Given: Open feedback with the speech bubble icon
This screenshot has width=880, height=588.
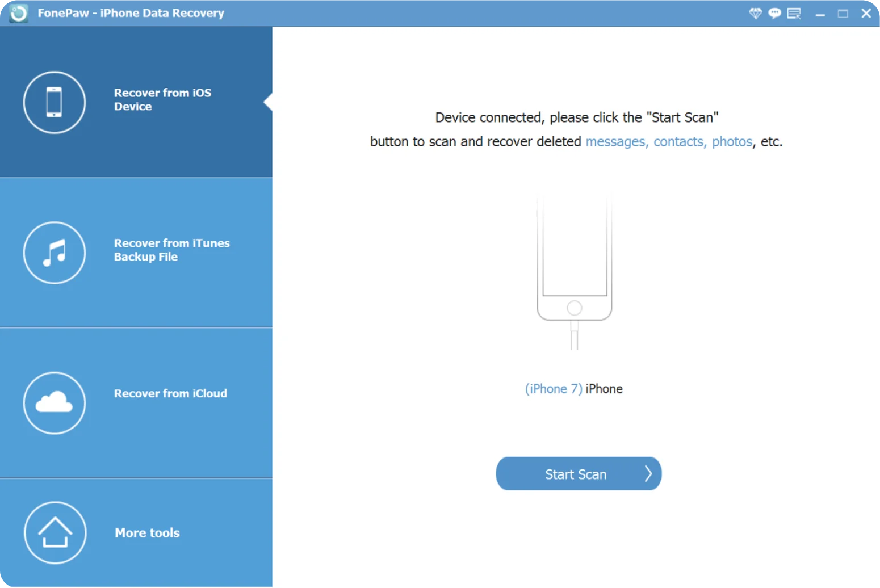Looking at the screenshot, I should tap(774, 12).
